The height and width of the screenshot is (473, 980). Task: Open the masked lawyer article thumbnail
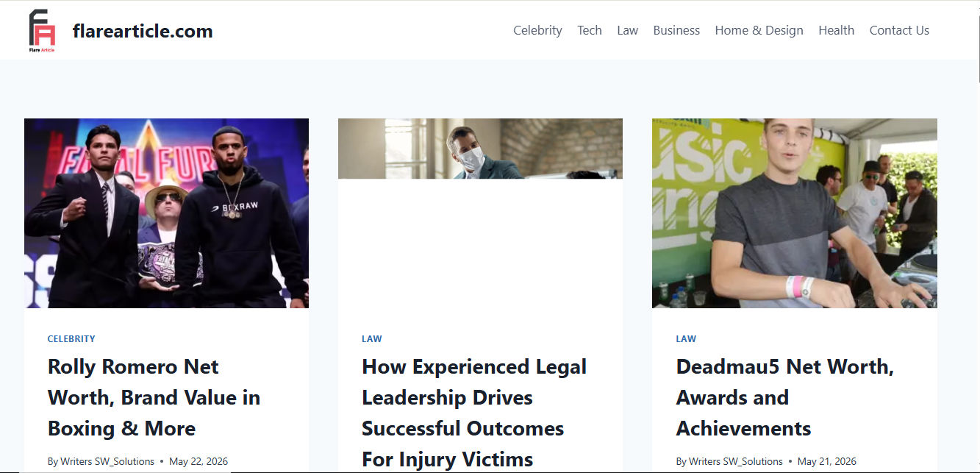point(480,149)
